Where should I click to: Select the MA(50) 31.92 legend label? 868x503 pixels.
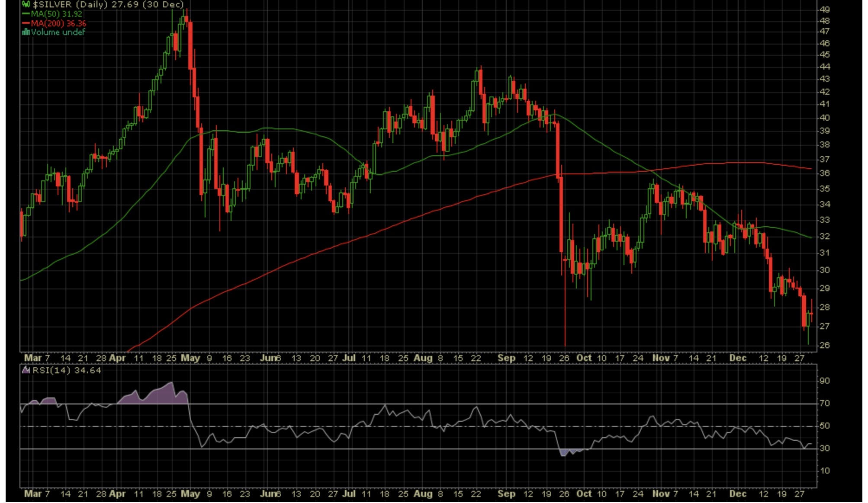[x=56, y=14]
